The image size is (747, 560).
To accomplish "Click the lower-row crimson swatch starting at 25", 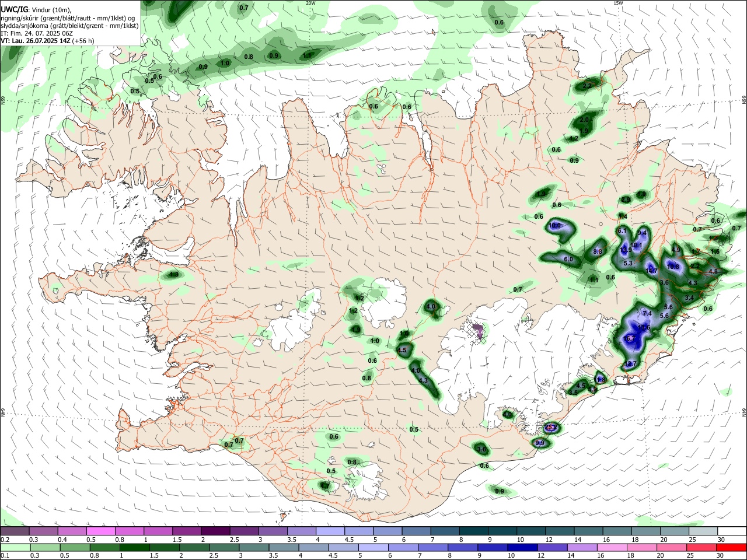I will coord(702,547).
